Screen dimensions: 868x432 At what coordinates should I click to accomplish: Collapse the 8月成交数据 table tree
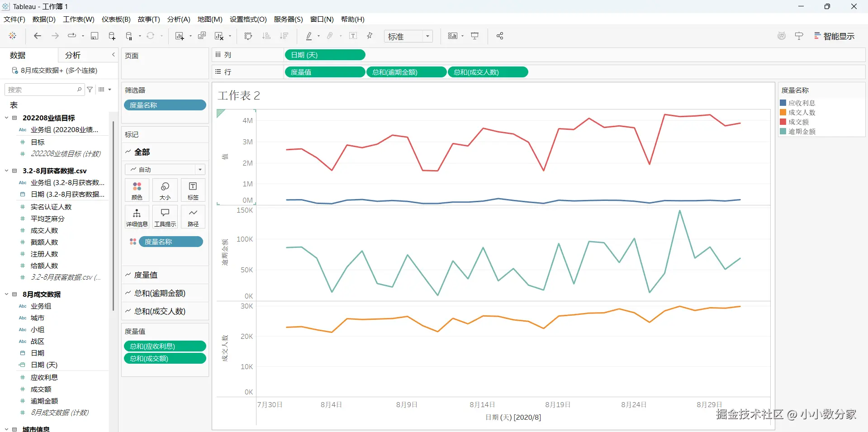coord(6,294)
